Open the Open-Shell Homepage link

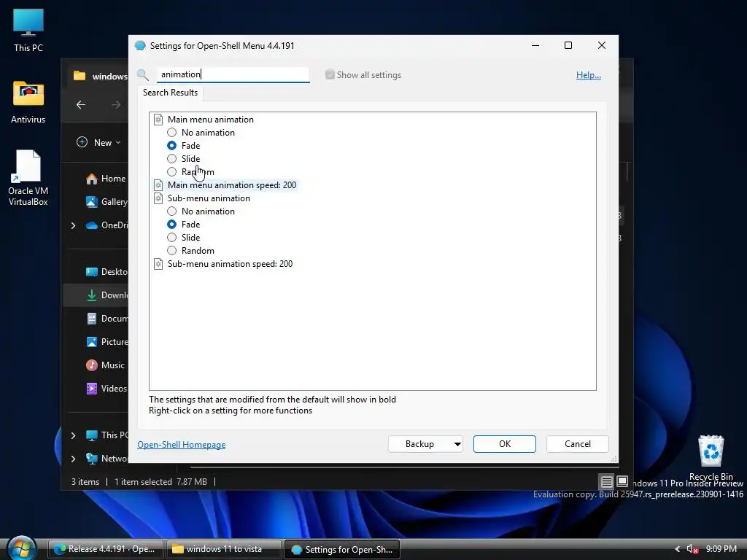182,444
